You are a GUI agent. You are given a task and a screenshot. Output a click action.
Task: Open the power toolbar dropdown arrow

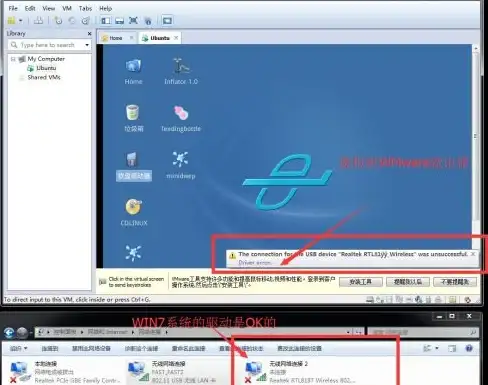click(21, 21)
